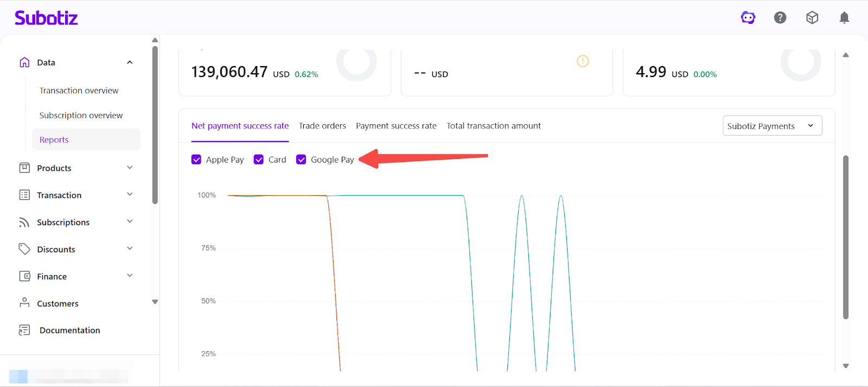Image resolution: width=868 pixels, height=387 pixels.
Task: Disable the Google Pay checkbox
Action: coord(301,159)
